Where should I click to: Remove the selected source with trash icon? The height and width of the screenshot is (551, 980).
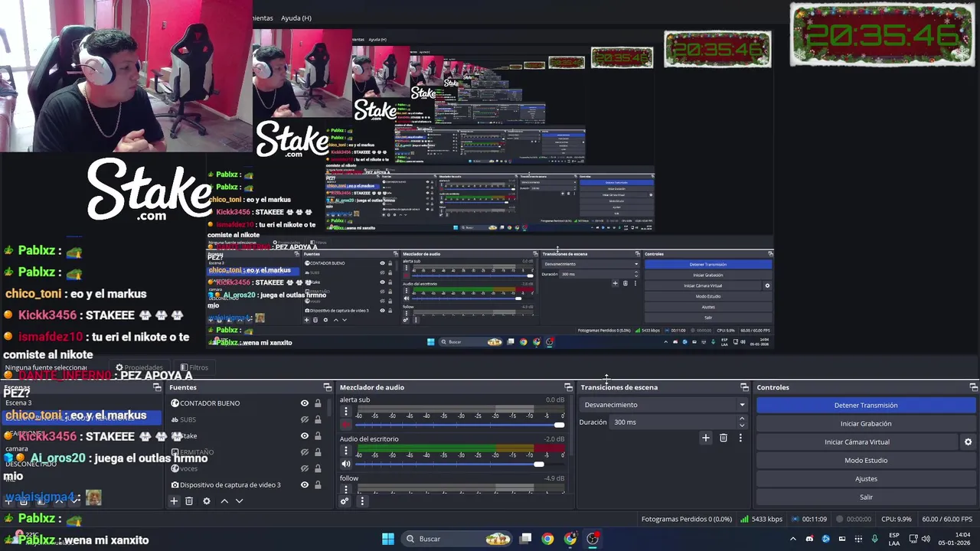click(x=189, y=500)
